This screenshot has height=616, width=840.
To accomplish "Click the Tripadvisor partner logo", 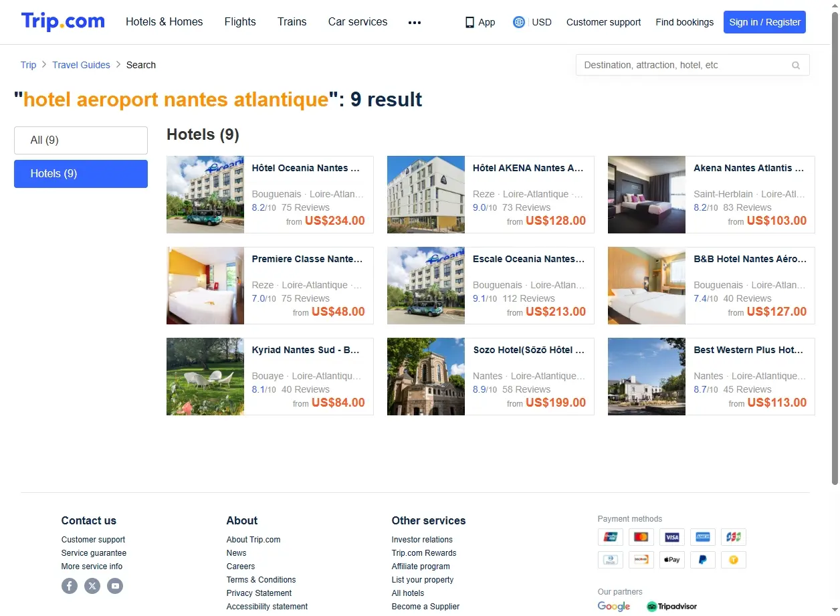I will point(671,607).
